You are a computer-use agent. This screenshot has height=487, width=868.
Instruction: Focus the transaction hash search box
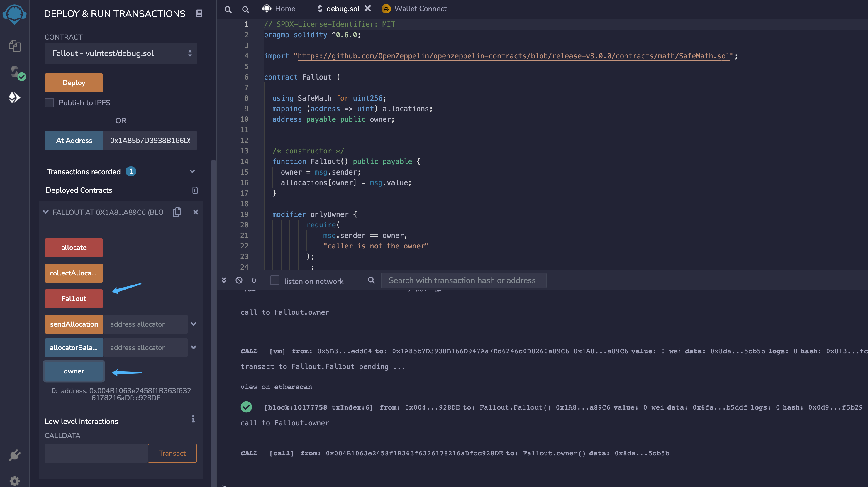coord(463,280)
